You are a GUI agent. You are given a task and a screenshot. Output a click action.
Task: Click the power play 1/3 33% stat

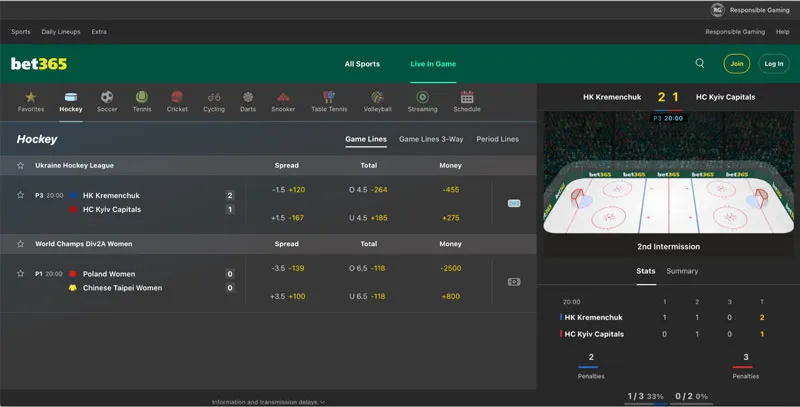pyautogui.click(x=645, y=396)
